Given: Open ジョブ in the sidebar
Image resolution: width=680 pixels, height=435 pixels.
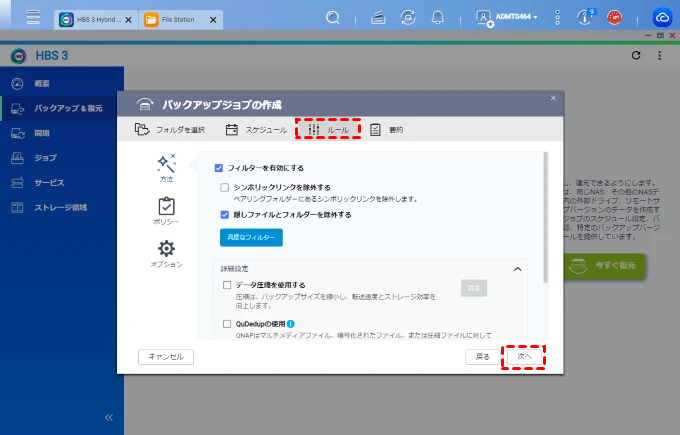Looking at the screenshot, I should pyautogui.click(x=62, y=158).
